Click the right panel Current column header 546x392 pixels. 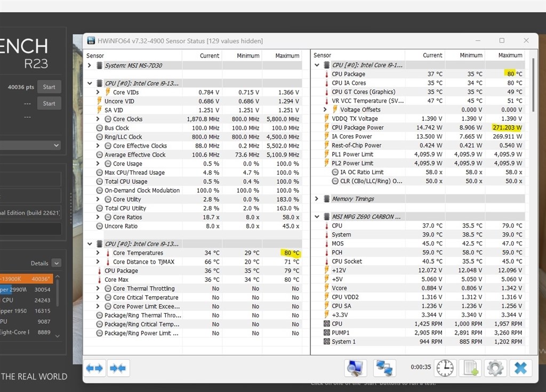point(432,55)
